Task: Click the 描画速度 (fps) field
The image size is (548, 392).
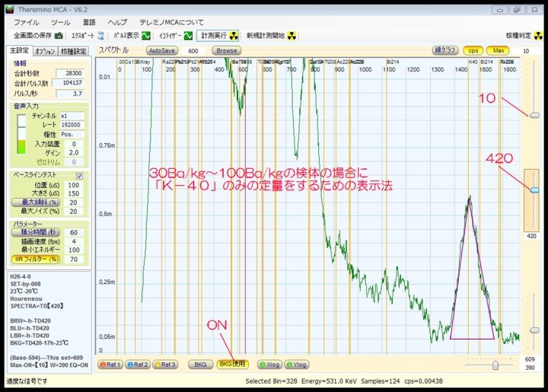Action: (x=74, y=241)
